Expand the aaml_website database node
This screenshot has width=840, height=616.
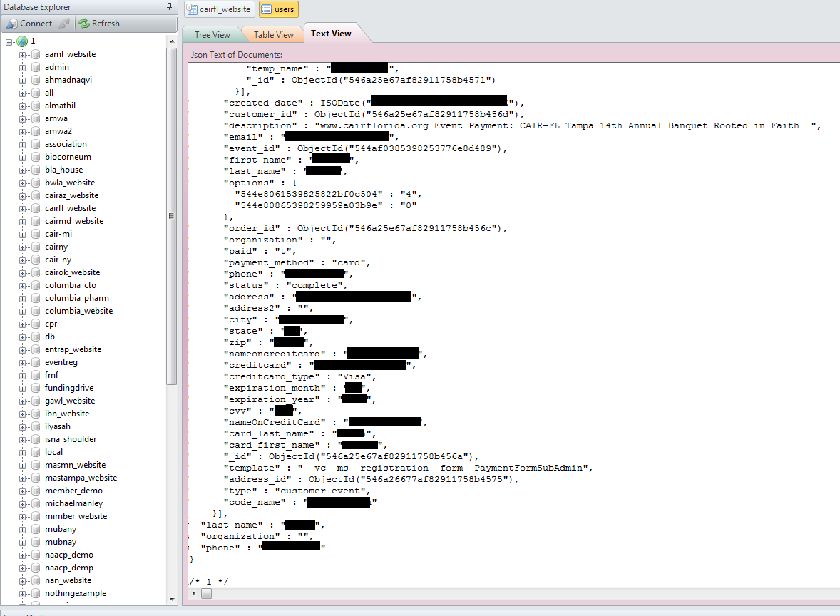pos(23,55)
